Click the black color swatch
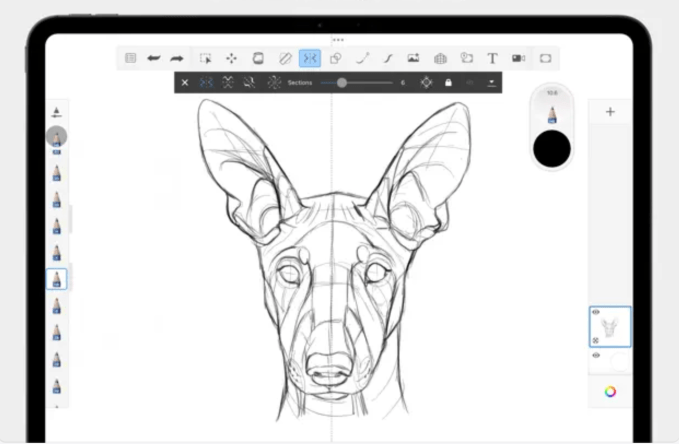 click(552, 148)
